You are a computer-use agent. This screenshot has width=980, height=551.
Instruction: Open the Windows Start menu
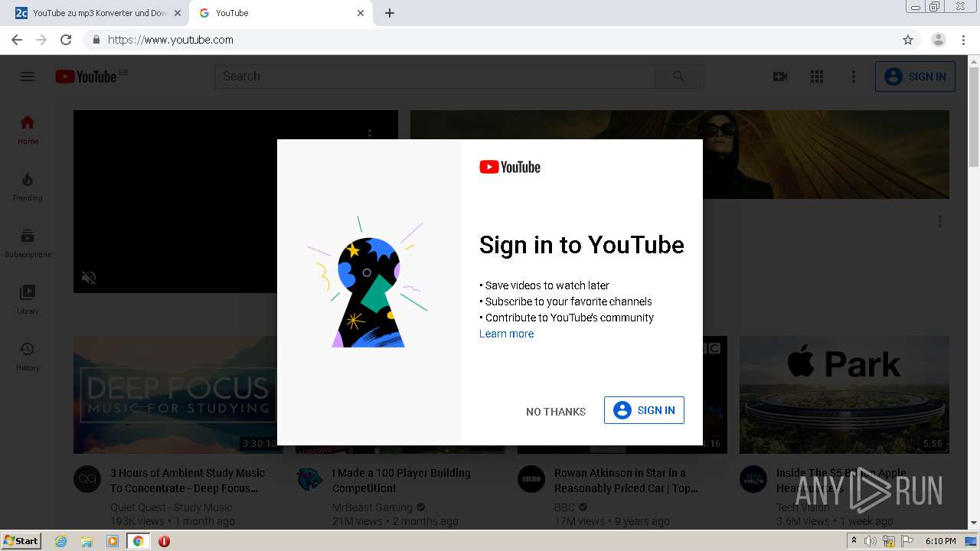pyautogui.click(x=21, y=541)
